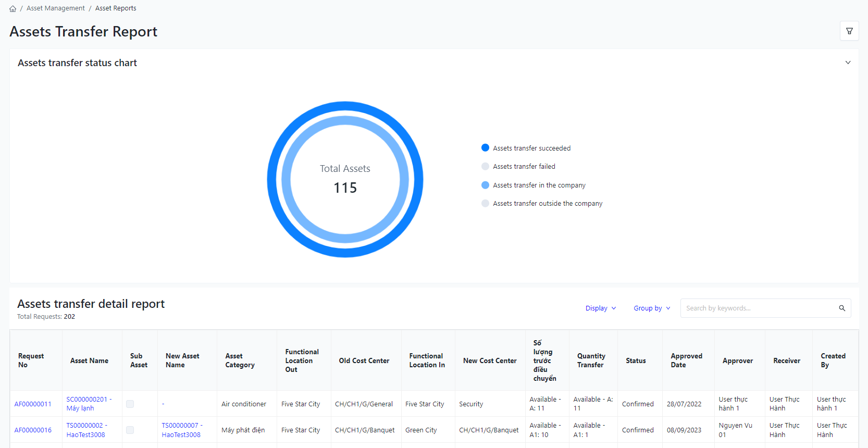Toggle 'Assets transfer in the company' legend
Viewport: 868px width, 448px height.
pos(539,185)
